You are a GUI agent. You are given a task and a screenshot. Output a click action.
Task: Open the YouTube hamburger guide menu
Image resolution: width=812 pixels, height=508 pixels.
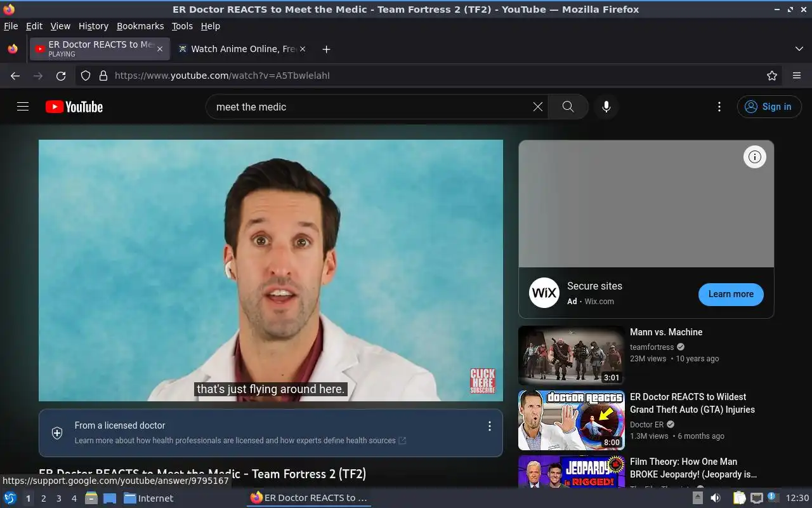(23, 107)
